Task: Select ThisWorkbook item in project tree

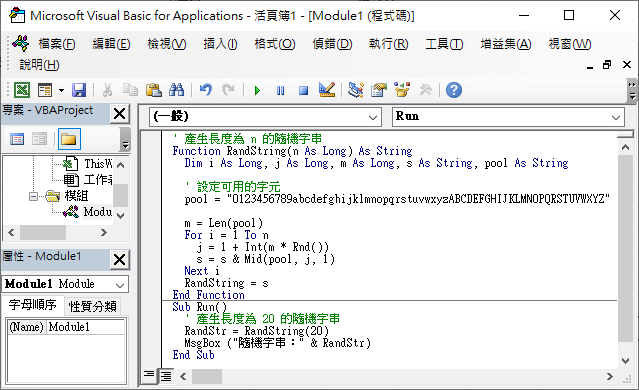Action: [88, 164]
